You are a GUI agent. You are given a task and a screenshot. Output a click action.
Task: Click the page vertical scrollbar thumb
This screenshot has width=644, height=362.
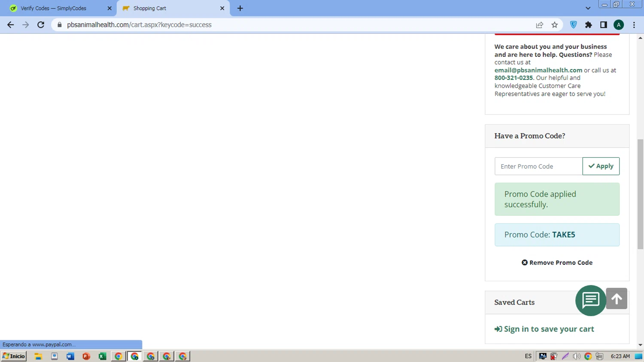(640, 194)
